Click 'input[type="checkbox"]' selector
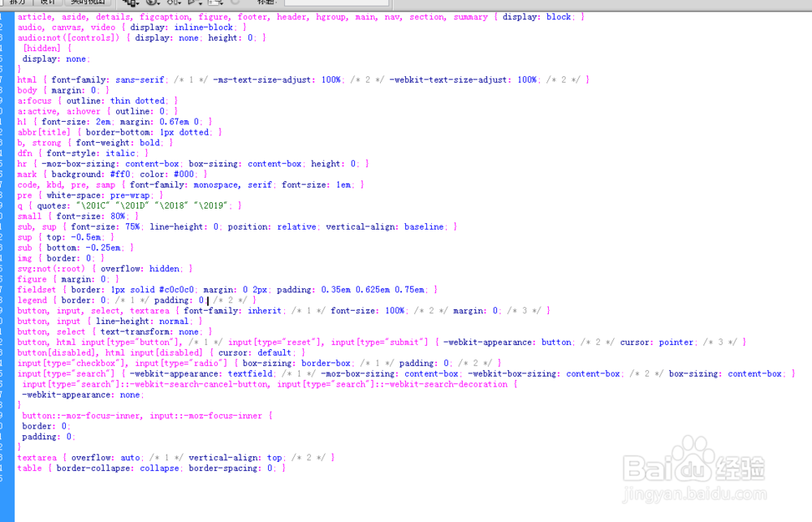This screenshot has width=812, height=522. point(71,363)
